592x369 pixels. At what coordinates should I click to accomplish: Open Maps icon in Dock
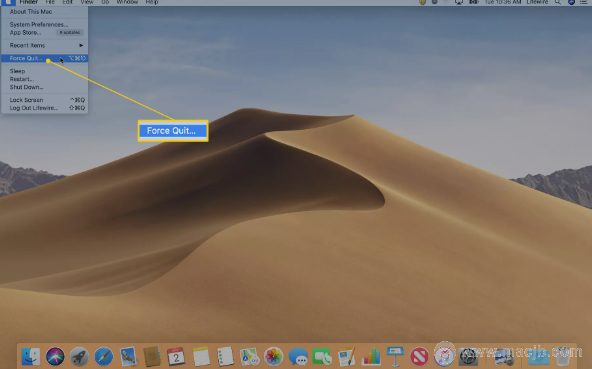point(249,357)
